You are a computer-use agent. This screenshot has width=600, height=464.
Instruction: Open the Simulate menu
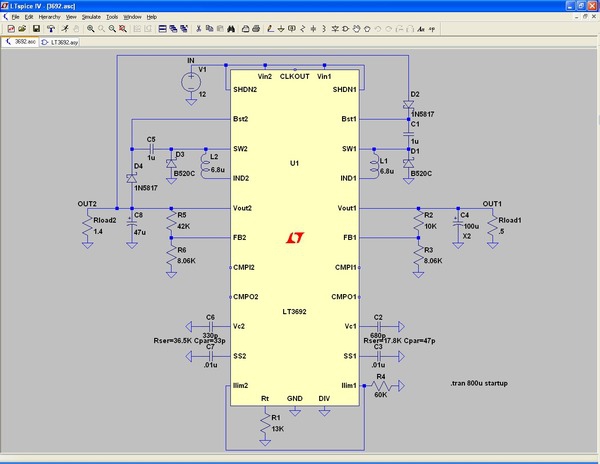[x=90, y=17]
